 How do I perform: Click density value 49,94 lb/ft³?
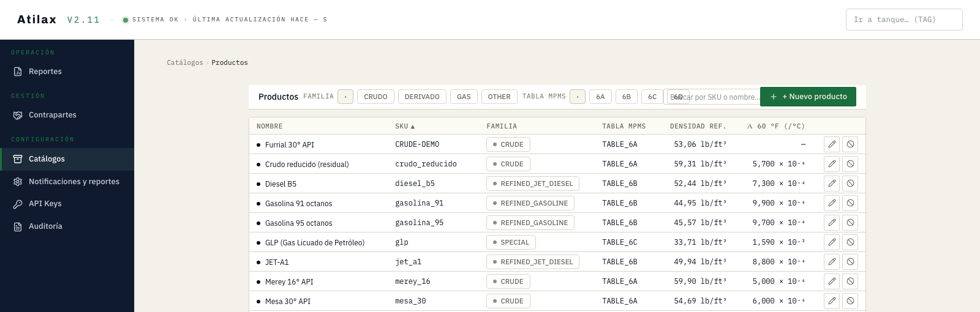point(700,262)
